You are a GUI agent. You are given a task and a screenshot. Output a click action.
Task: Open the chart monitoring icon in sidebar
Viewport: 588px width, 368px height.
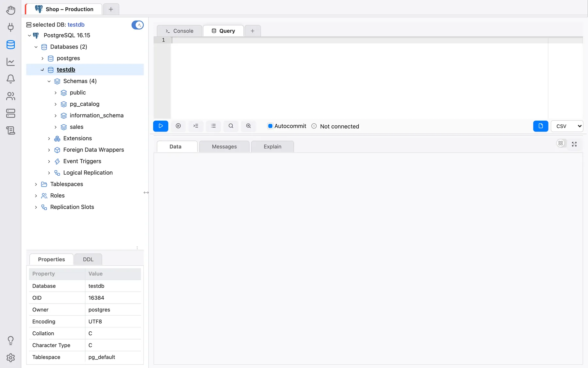[10, 61]
